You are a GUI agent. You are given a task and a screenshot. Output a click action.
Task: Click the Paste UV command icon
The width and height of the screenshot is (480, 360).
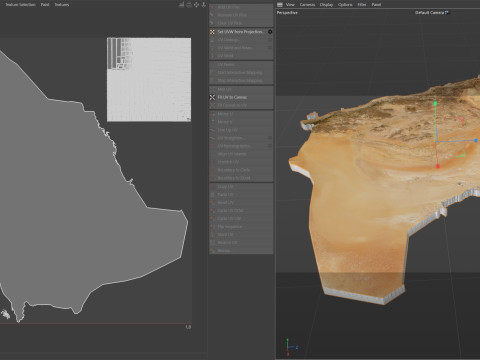pyautogui.click(x=212, y=195)
